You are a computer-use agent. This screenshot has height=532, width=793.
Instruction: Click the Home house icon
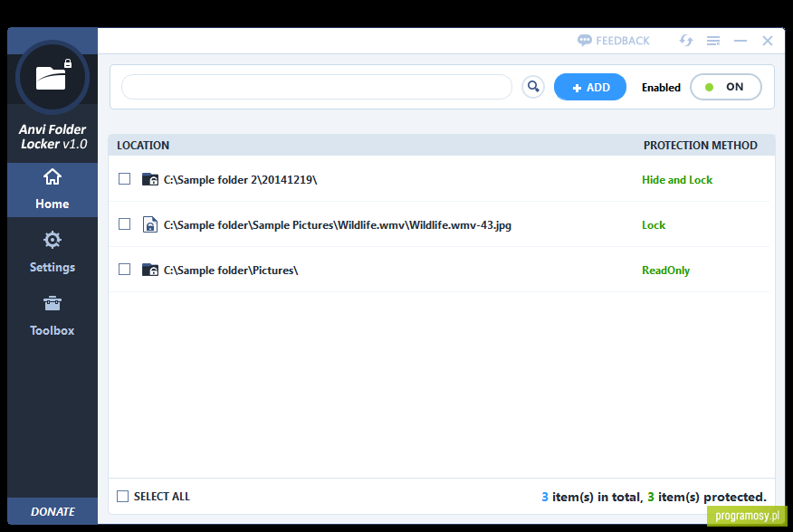(53, 177)
